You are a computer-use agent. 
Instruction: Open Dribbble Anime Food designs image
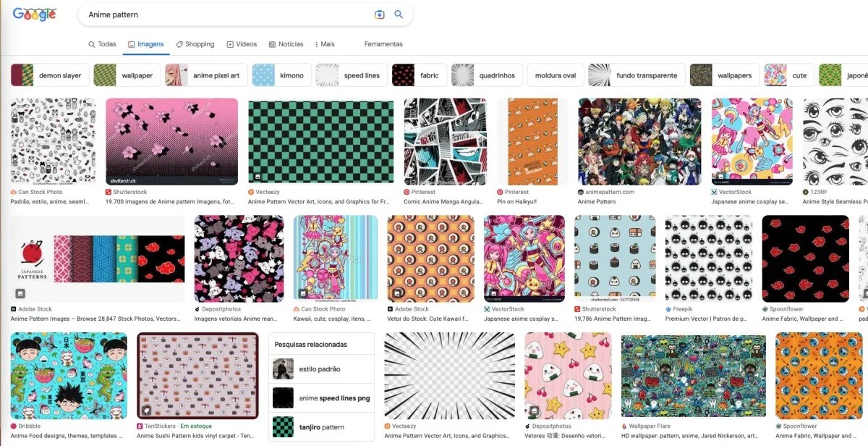69,376
